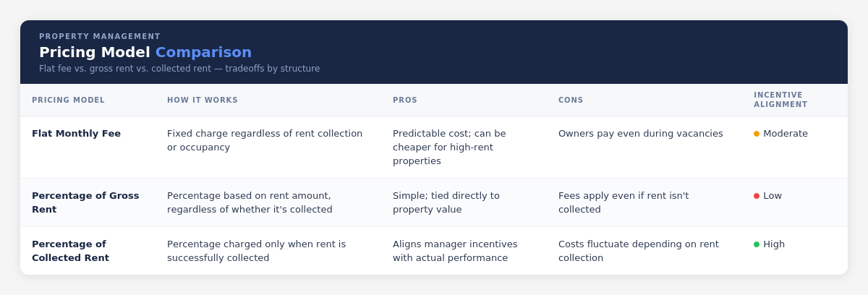
Task: Click the red Low status dot
Action: click(757, 196)
